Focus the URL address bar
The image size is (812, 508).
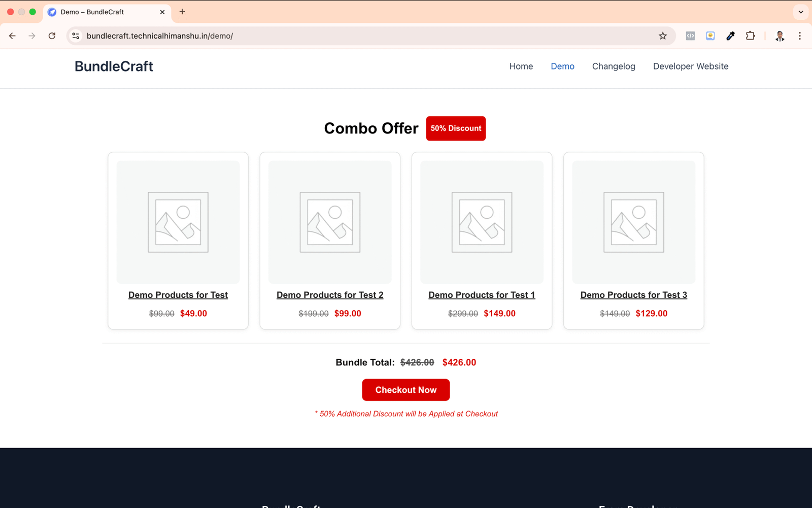[355, 36]
